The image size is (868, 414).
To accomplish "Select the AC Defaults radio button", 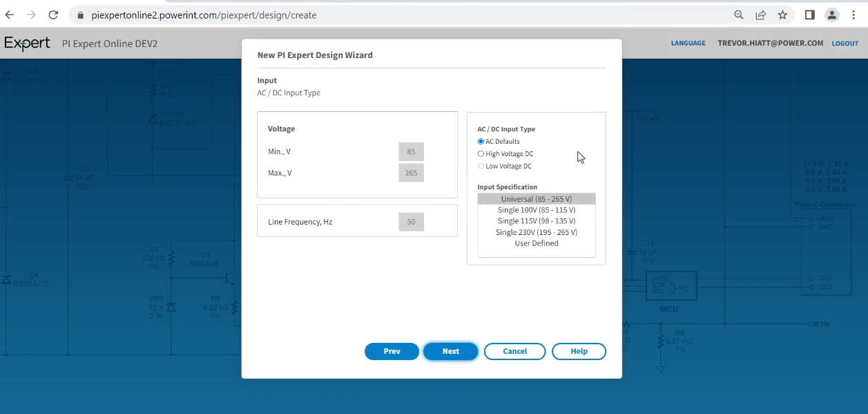I will [x=481, y=142].
